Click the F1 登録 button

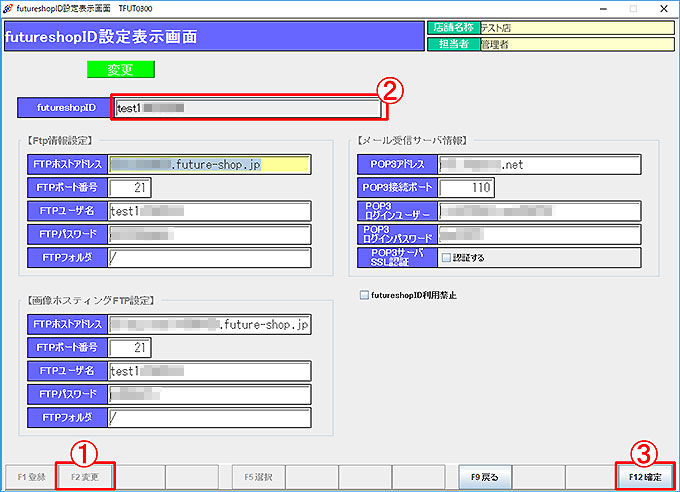click(31, 477)
